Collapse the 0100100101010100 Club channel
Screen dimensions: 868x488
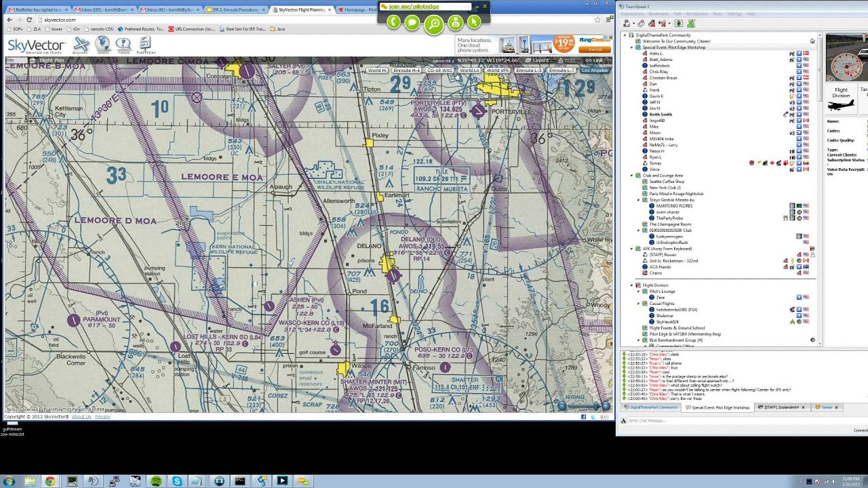pyautogui.click(x=638, y=230)
